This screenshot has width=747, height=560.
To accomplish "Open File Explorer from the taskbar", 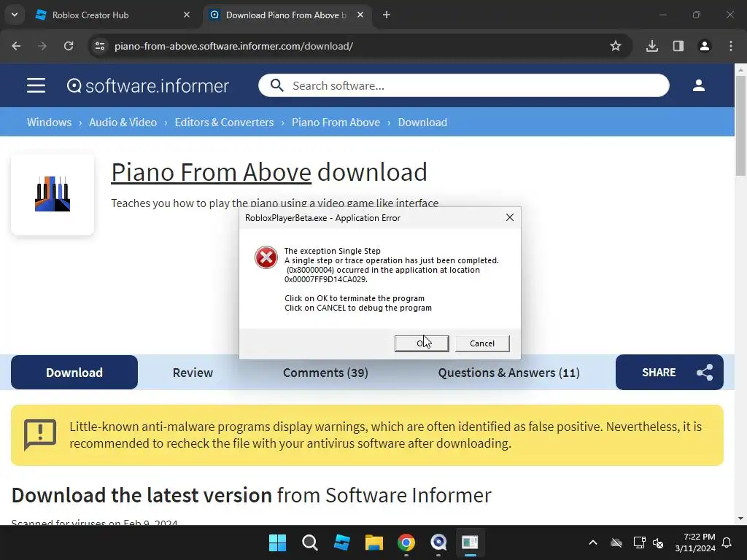I will pyautogui.click(x=374, y=542).
